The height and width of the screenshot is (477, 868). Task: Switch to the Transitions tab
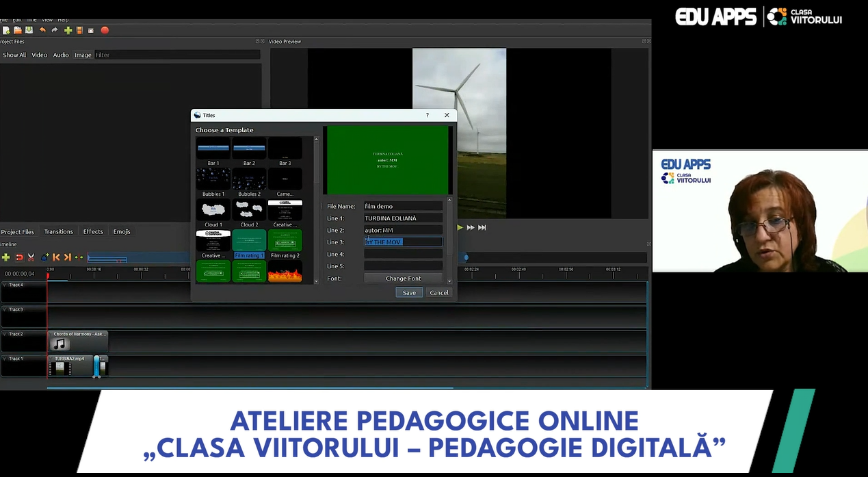pos(59,232)
